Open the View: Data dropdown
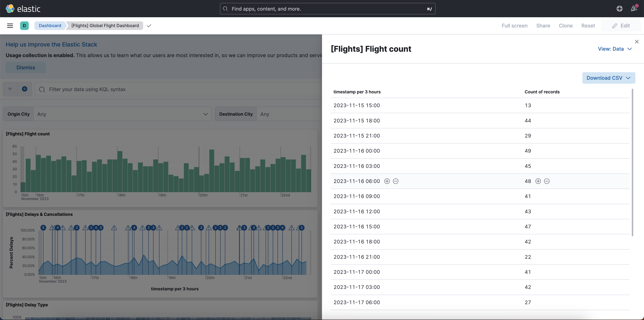 tap(615, 49)
